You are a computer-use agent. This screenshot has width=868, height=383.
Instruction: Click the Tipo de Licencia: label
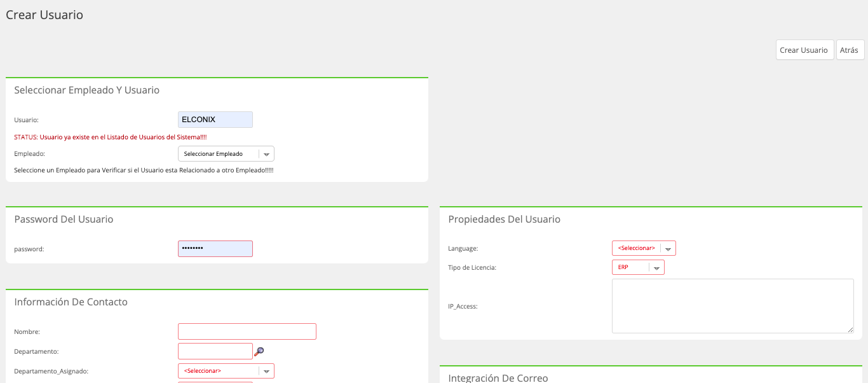472,268
